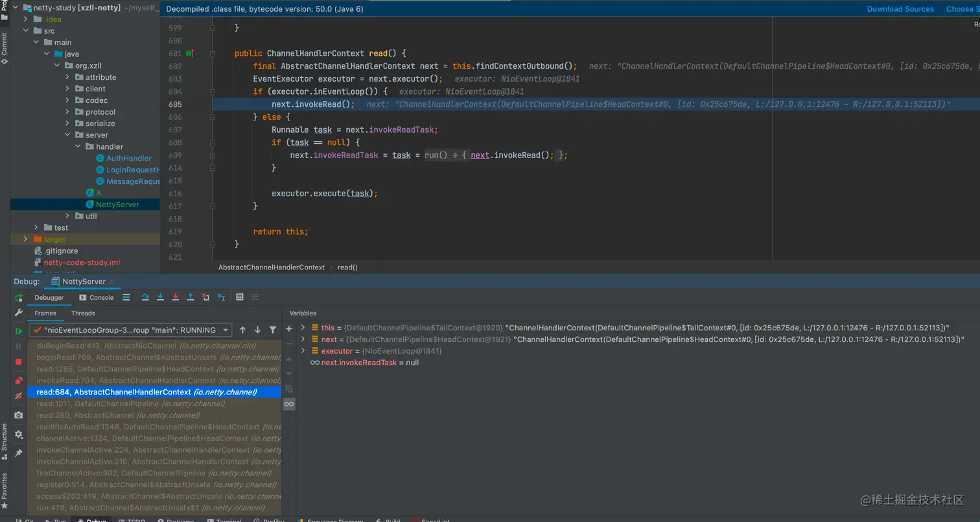Screen dimensions: 980x522
Task: Click the Step Into icon
Action: [160, 297]
